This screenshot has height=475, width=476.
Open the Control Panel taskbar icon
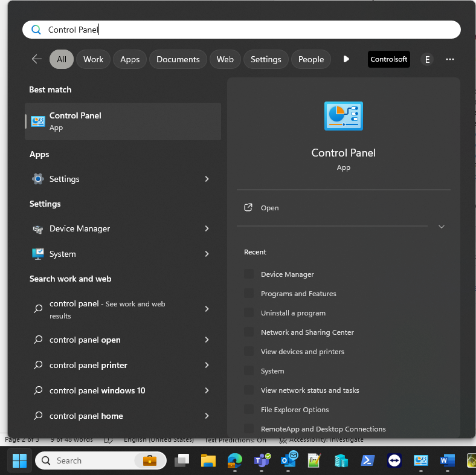[x=421, y=460]
